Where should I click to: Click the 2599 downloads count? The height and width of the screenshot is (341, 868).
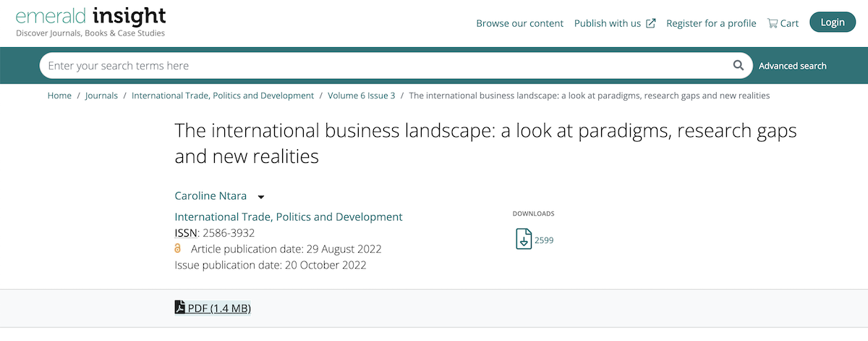pyautogui.click(x=544, y=240)
